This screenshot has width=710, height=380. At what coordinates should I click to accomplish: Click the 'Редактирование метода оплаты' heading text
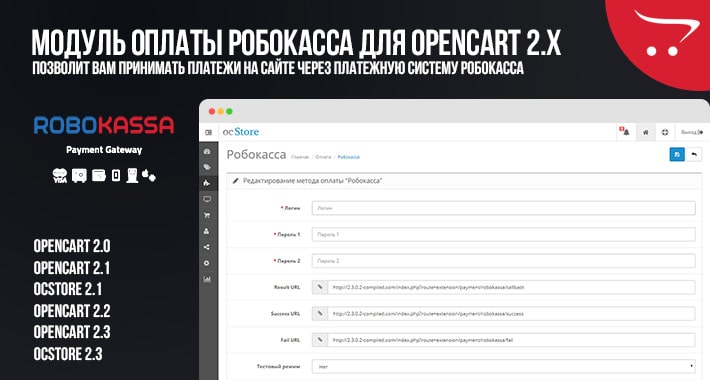(x=312, y=181)
